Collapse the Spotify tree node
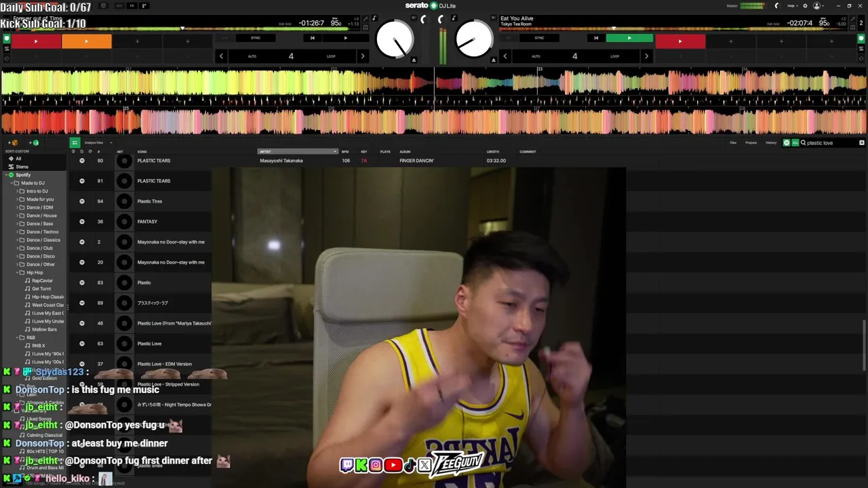 [x=5, y=175]
